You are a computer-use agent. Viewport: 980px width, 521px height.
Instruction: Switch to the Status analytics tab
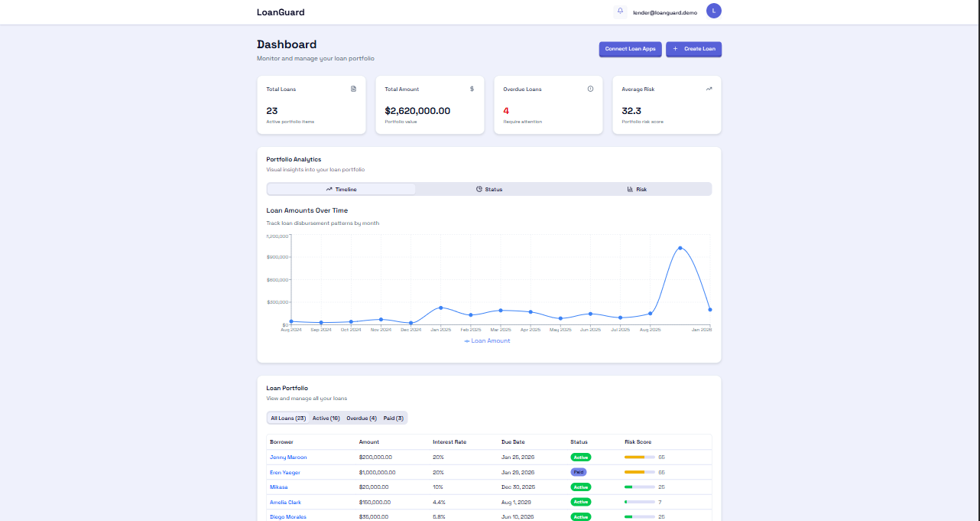click(x=489, y=188)
